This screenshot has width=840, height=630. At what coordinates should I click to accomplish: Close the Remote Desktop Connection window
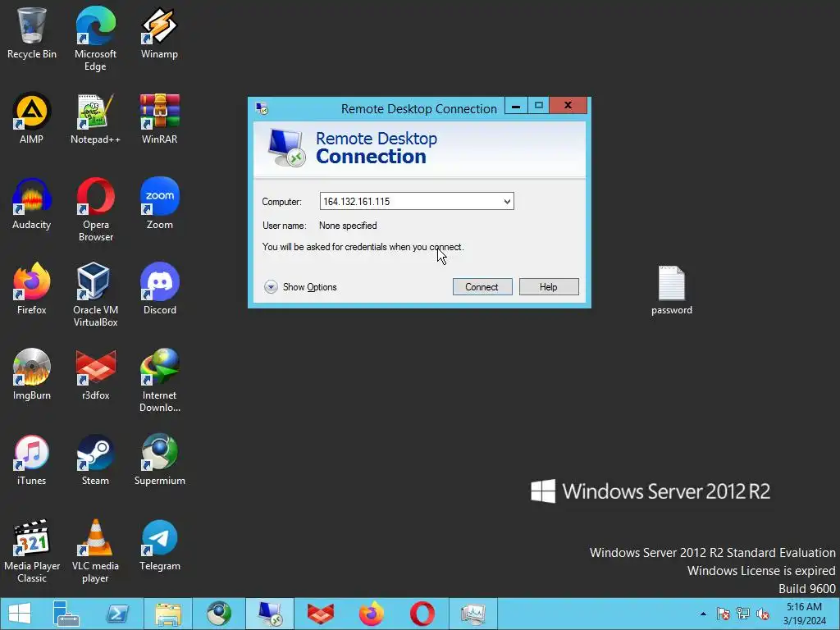pos(568,106)
